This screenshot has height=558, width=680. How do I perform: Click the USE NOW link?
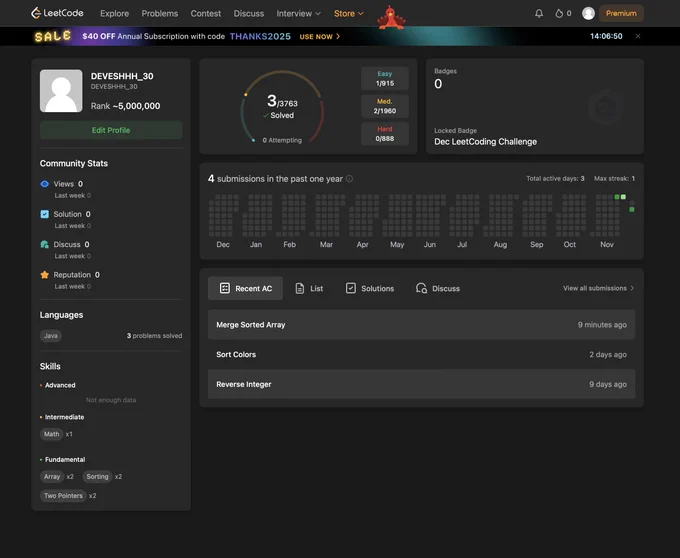click(320, 36)
